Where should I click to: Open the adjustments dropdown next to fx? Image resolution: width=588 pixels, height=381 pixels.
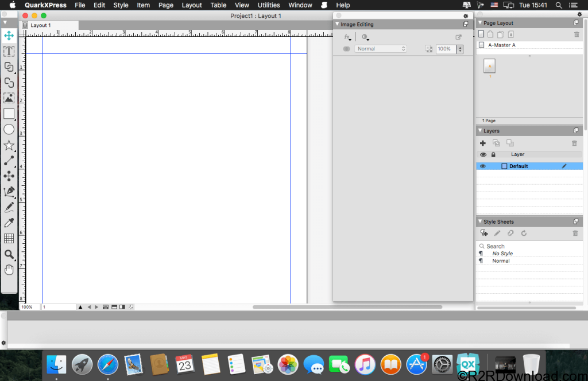[x=365, y=37]
